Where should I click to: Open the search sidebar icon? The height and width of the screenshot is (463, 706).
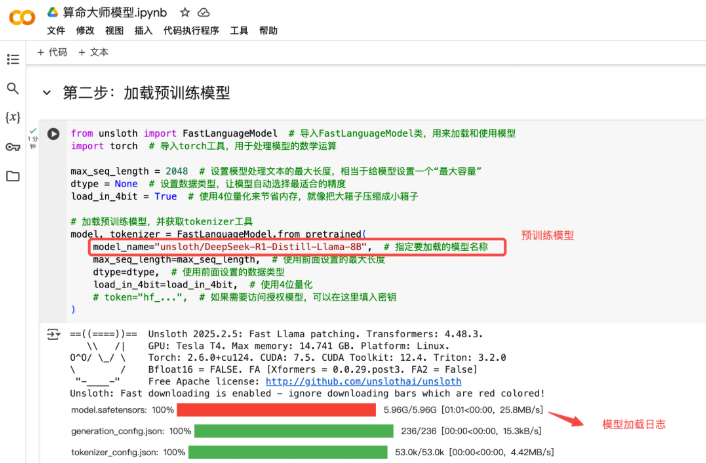(x=13, y=88)
